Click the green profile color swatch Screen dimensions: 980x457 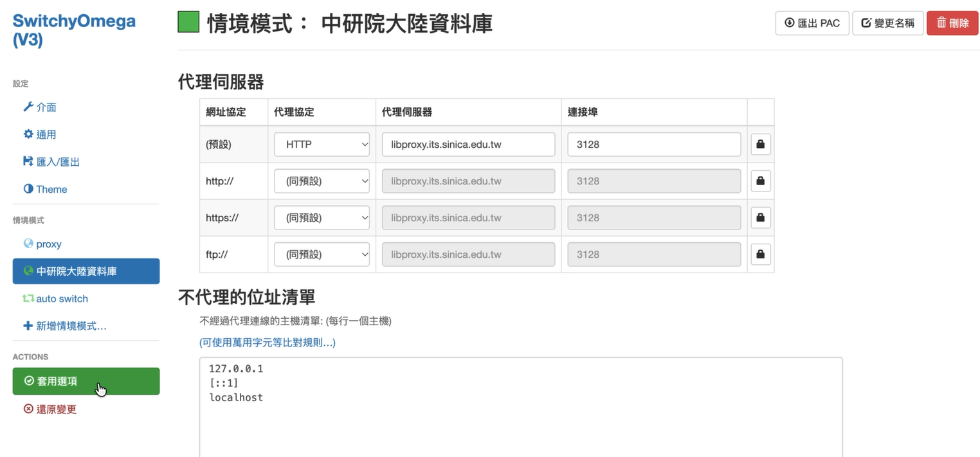pyautogui.click(x=188, y=22)
